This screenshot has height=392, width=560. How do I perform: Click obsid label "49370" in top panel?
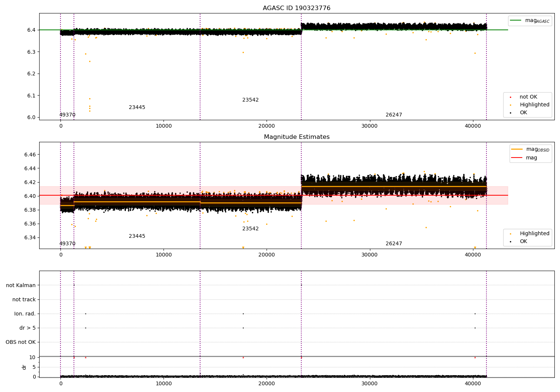[x=67, y=115]
